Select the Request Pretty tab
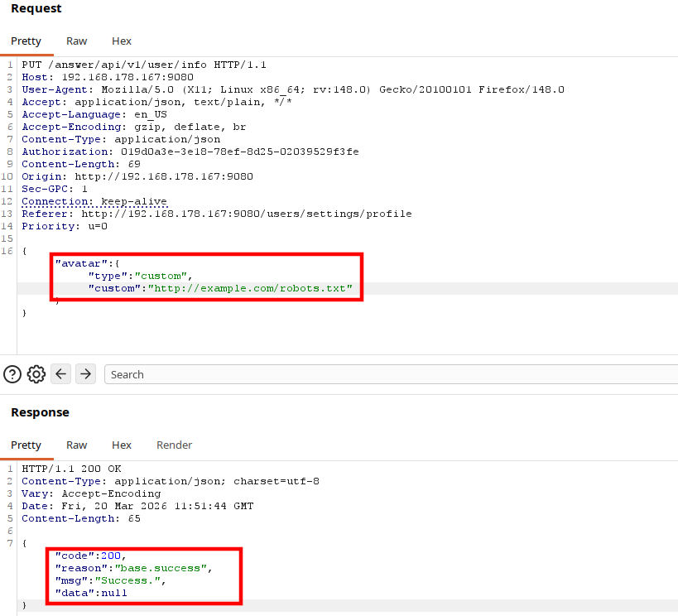 click(26, 41)
